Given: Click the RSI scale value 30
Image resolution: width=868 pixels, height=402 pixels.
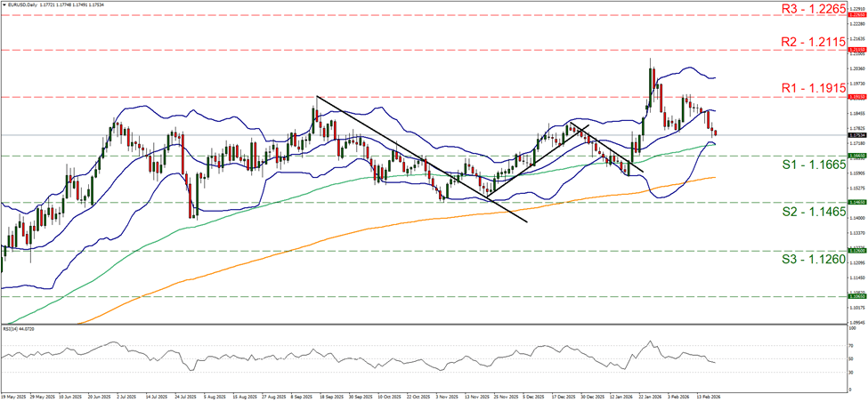Looking at the screenshot, I should (853, 372).
